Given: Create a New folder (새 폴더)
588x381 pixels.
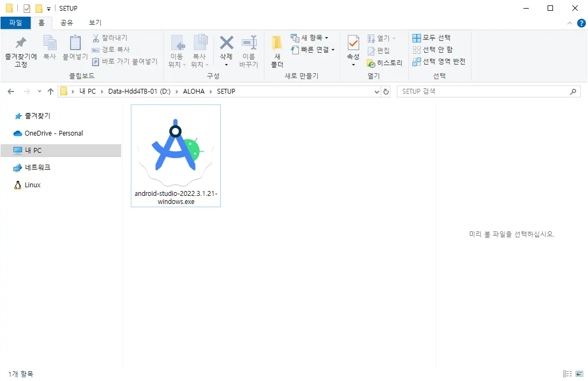Looking at the screenshot, I should tap(277, 51).
